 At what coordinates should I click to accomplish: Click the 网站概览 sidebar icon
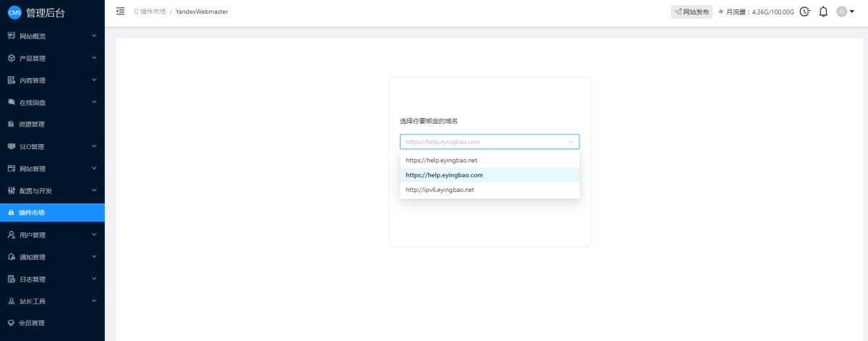point(11,35)
